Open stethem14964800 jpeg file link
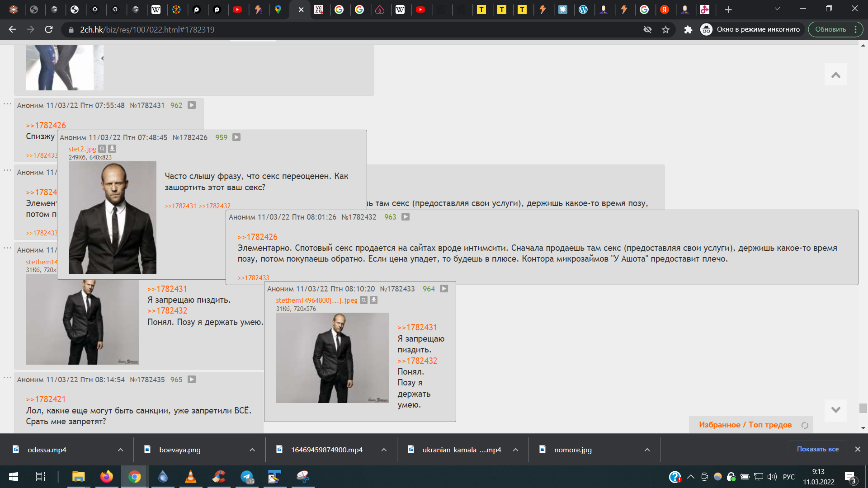Screen dimensions: 868x488 tap(316, 300)
